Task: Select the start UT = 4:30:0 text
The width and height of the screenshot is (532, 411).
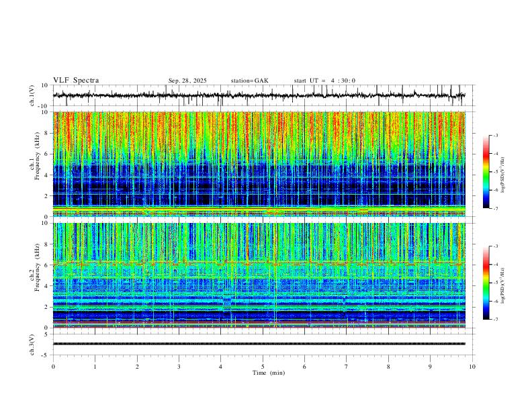Action: click(x=324, y=81)
